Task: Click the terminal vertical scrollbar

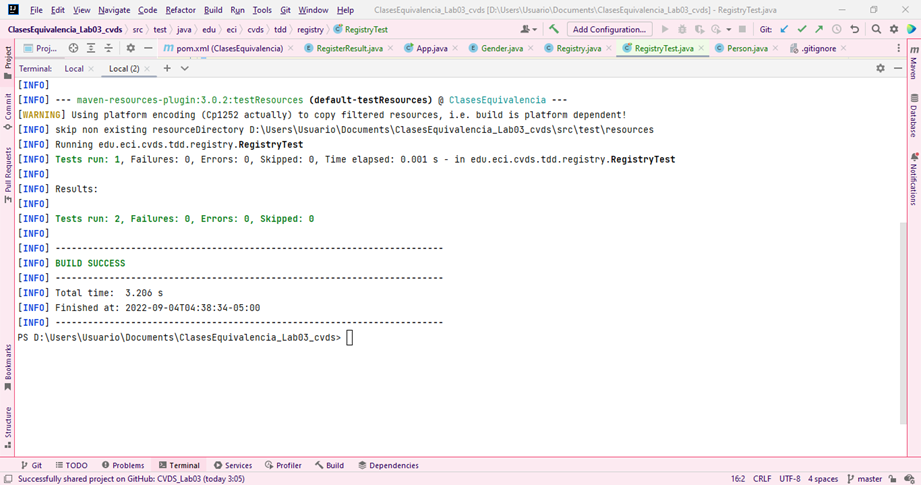Action: 903,323
